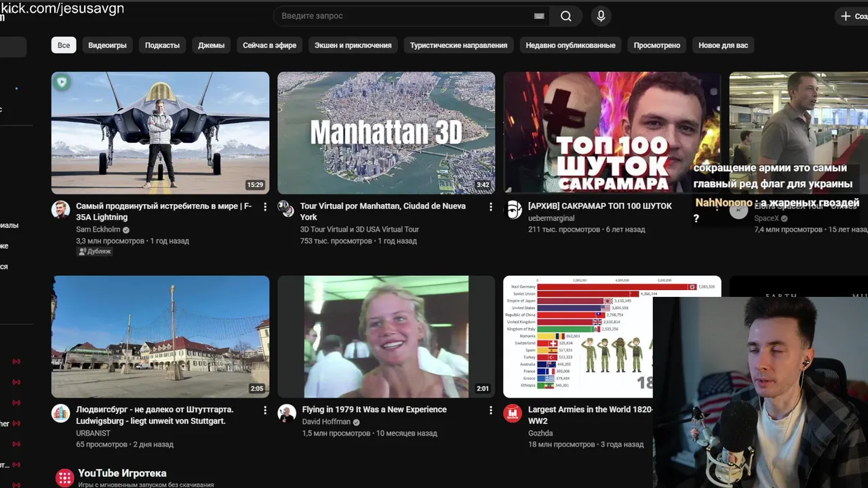Activate voice search microphone icon
Image resolution: width=868 pixels, height=488 pixels.
point(601,16)
